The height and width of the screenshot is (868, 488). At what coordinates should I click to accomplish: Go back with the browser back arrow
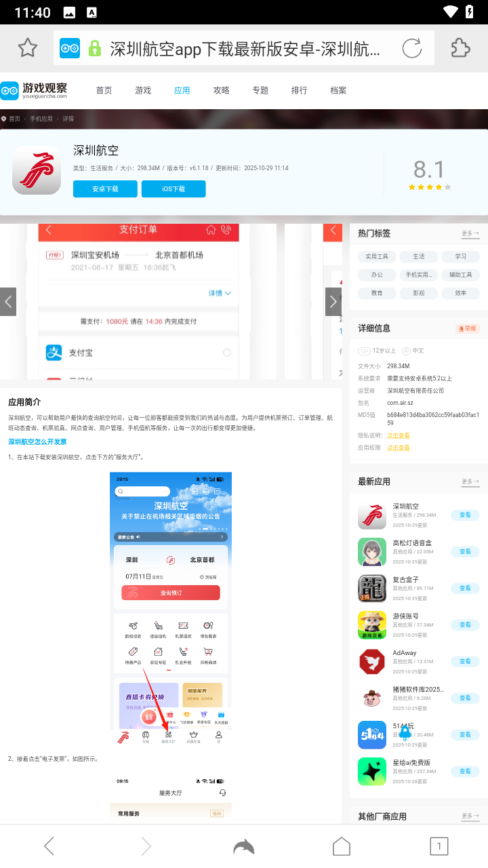pyautogui.click(x=49, y=846)
